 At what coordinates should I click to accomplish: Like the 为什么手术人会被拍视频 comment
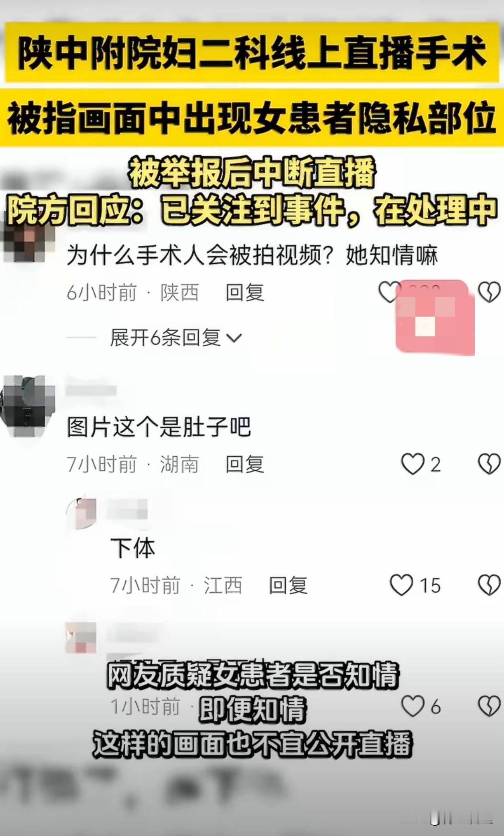[x=389, y=292]
